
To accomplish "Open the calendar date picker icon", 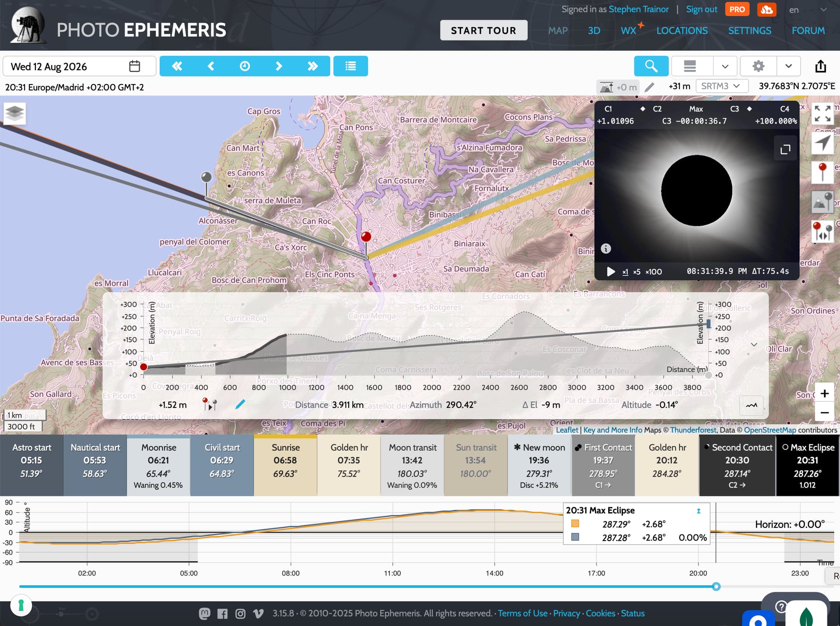I will point(134,66).
